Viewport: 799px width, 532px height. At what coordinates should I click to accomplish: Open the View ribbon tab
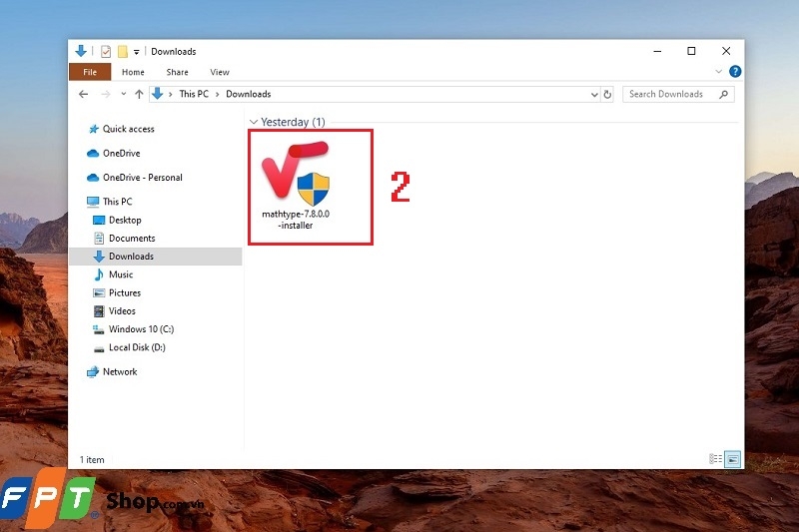click(220, 72)
